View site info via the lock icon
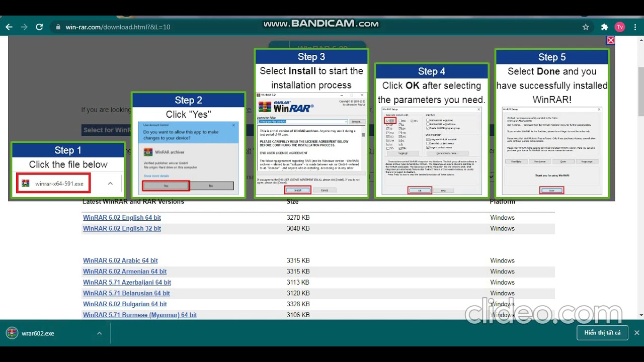 coord(58,27)
